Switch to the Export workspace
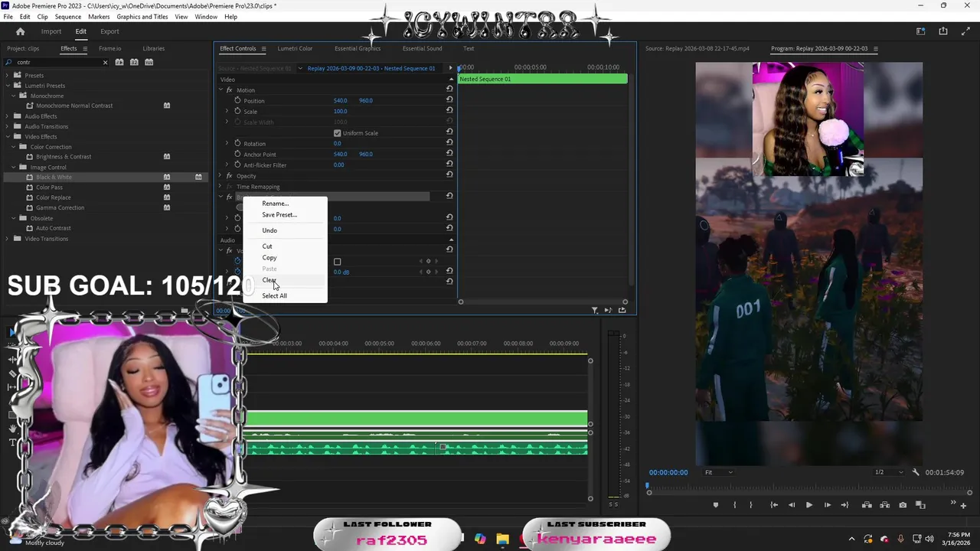 109,31
